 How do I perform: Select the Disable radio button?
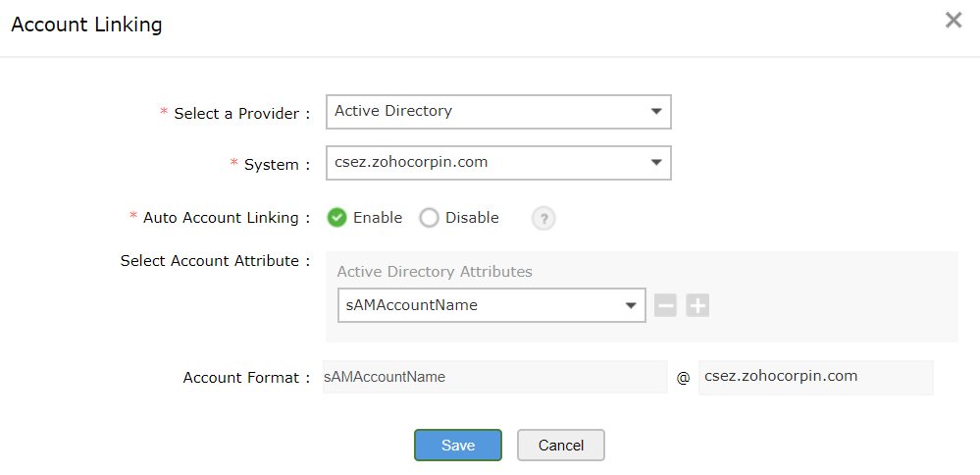429,218
